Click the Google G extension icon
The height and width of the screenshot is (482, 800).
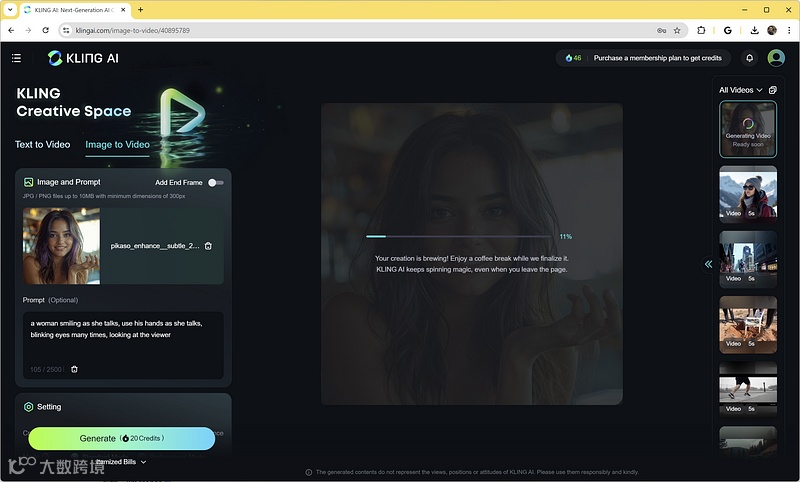pos(728,31)
